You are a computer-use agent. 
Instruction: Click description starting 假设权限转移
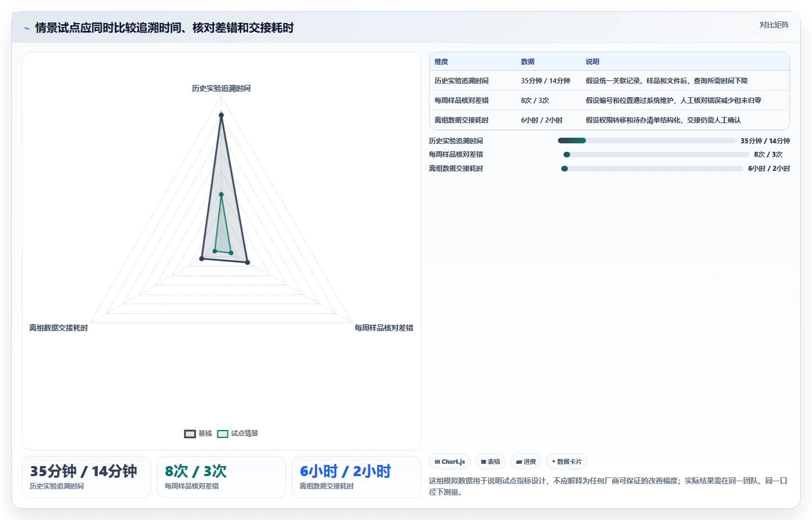coord(663,120)
